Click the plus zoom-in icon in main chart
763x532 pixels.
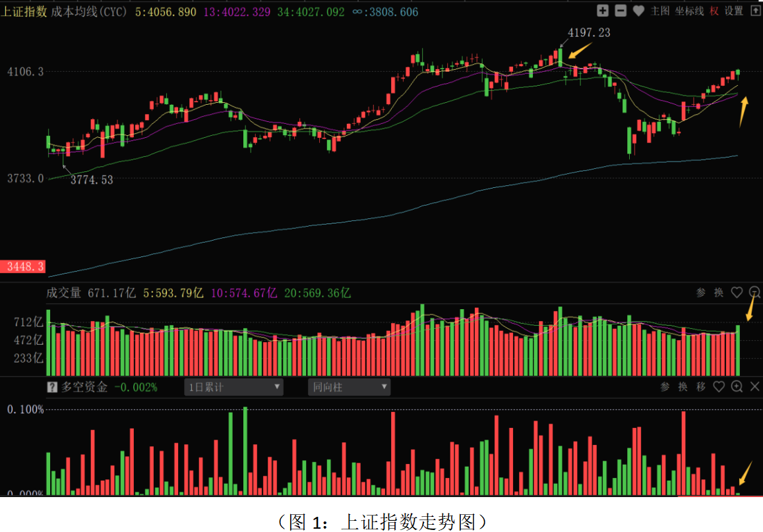click(x=603, y=11)
